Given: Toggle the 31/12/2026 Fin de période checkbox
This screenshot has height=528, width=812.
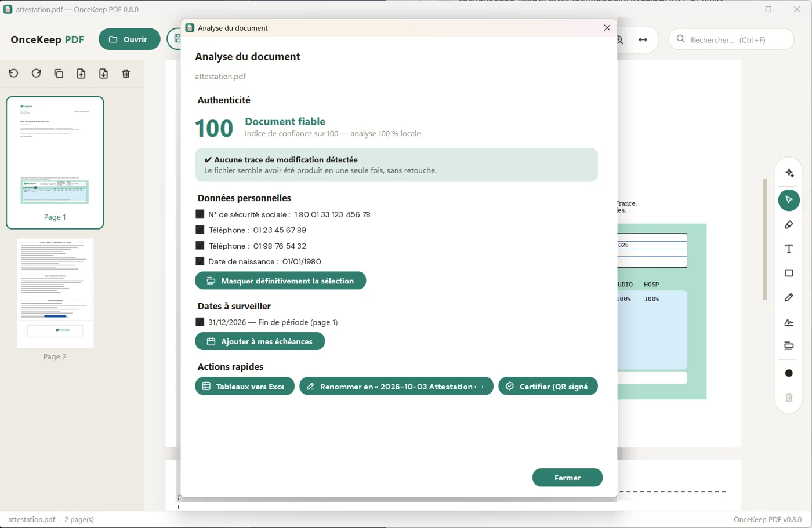Looking at the screenshot, I should coord(200,322).
